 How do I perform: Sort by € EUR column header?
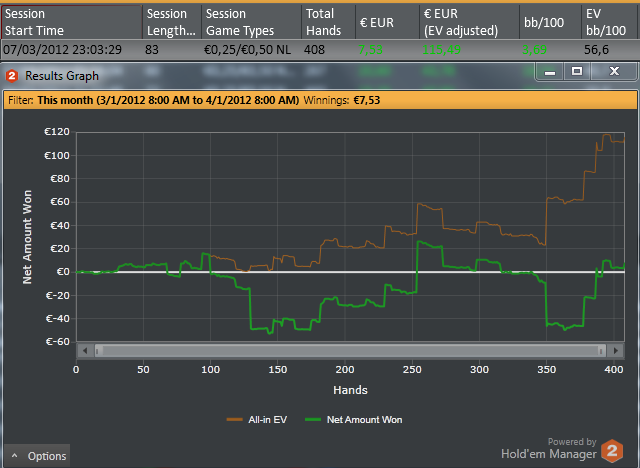[x=387, y=22]
